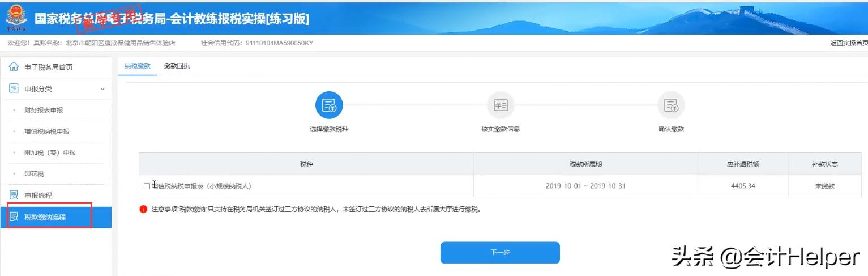
Task: Click the 应补退税额 column header
Action: (x=743, y=164)
